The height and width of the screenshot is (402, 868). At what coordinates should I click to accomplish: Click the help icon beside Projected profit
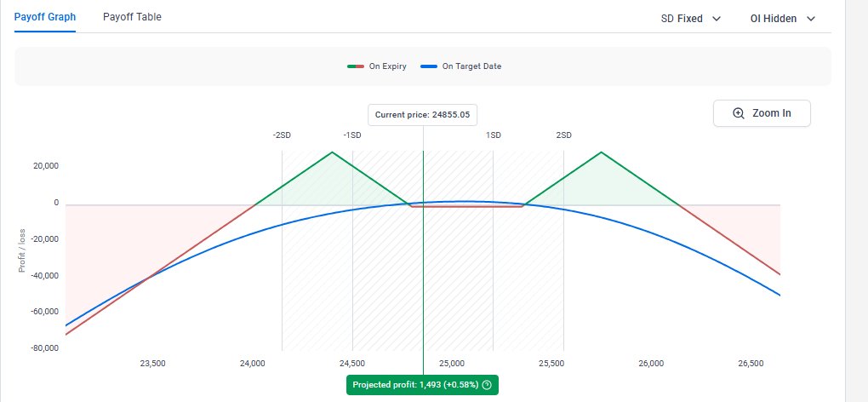(x=487, y=385)
